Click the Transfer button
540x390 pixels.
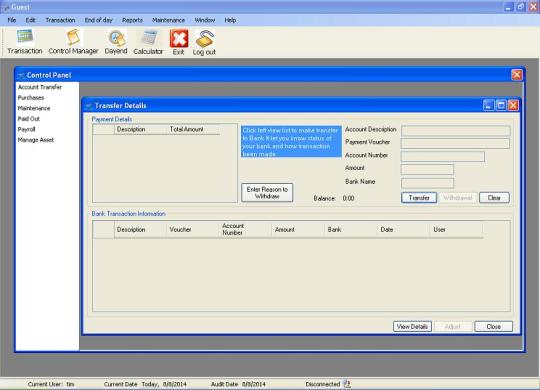419,198
